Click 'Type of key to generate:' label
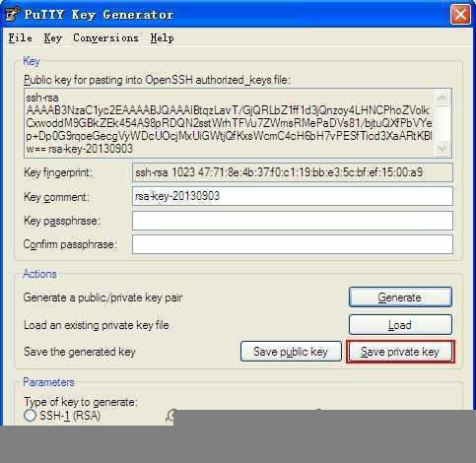Screen dimensions: 476x463 (x=81, y=402)
